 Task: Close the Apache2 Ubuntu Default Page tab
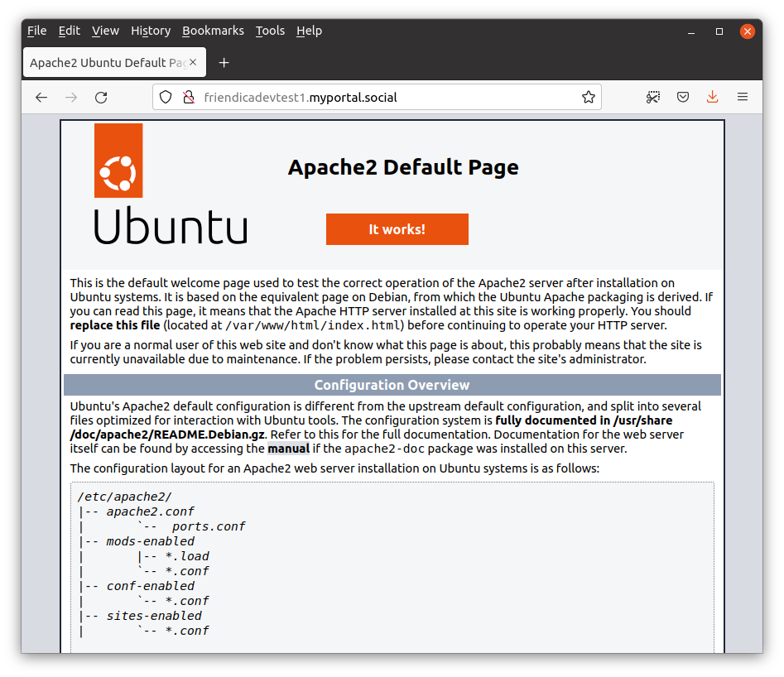tap(194, 63)
